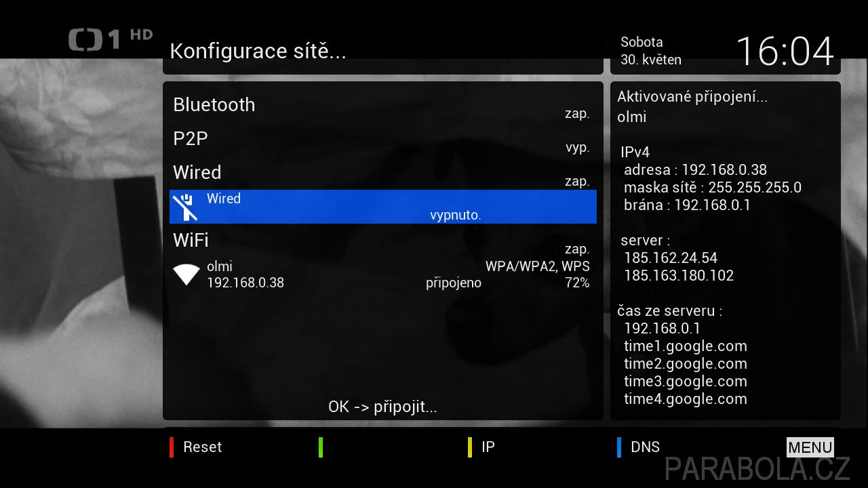Toggle the WiFi zap. status
Image resolution: width=868 pixels, height=488 pixels.
[x=577, y=249]
